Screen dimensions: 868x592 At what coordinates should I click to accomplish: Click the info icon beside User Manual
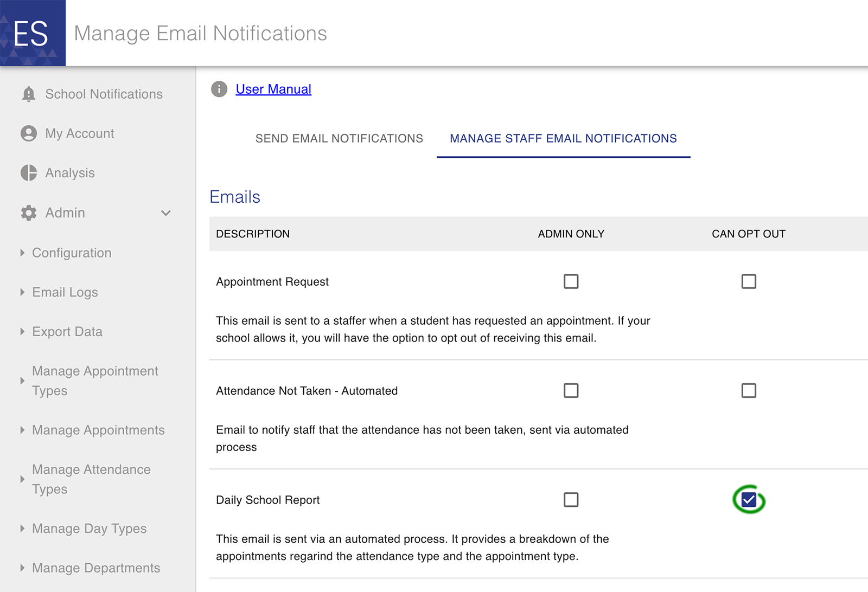click(219, 89)
